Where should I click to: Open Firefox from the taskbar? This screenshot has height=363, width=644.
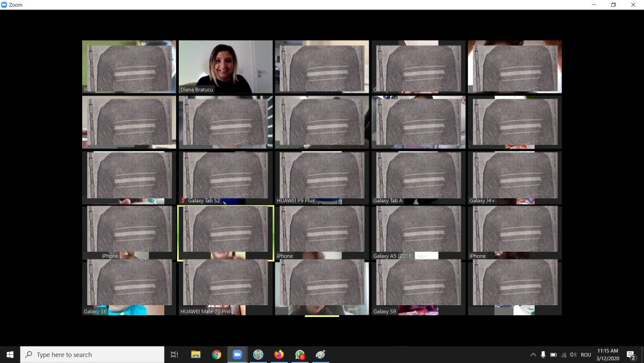click(279, 355)
